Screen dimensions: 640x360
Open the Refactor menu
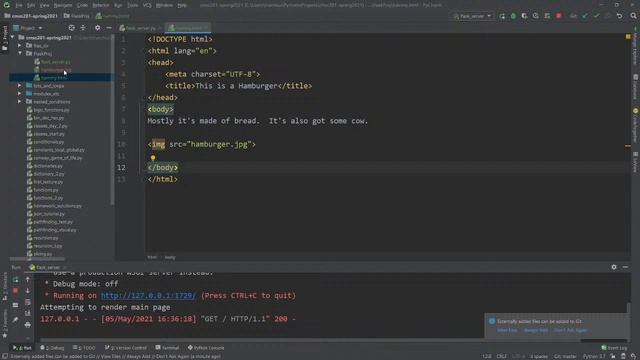100,5
